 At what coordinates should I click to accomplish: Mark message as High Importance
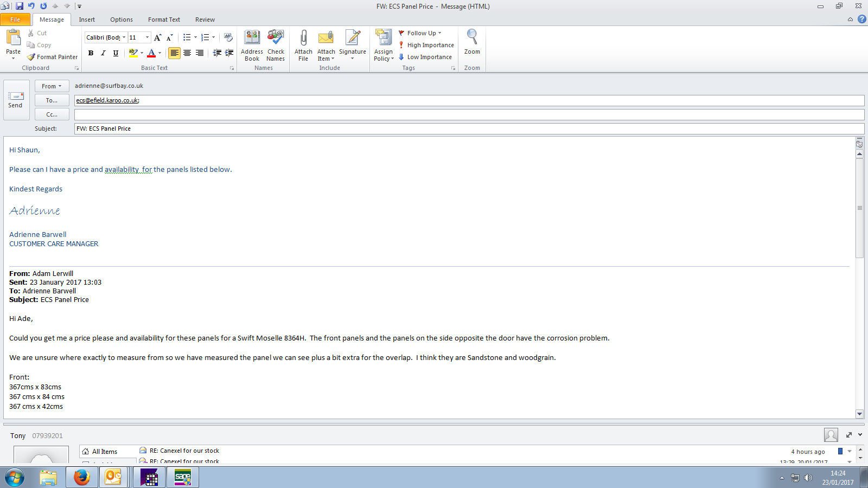pos(426,45)
